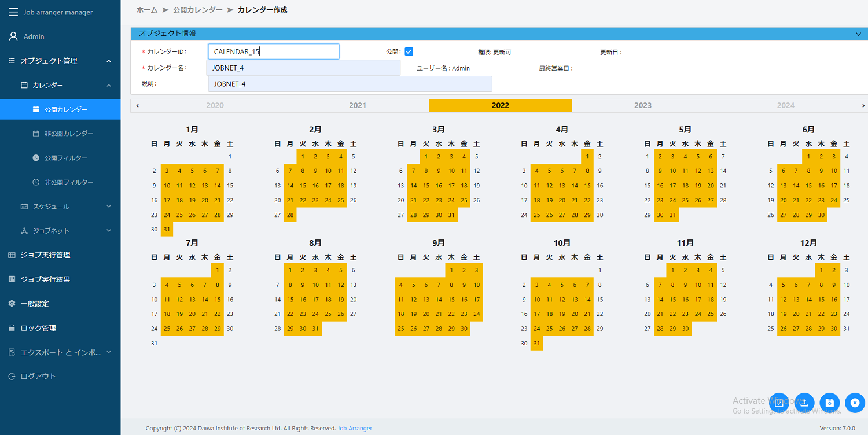The height and width of the screenshot is (435, 868).
Task: Click inside the カレンダーID input field
Action: [273, 51]
